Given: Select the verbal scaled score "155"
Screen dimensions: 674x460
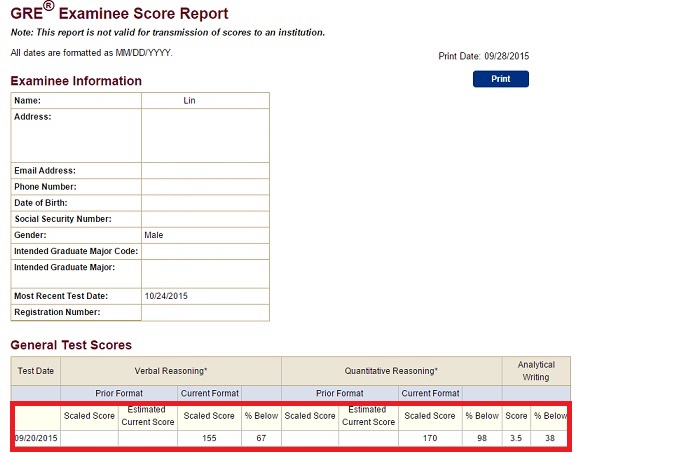Looking at the screenshot, I should click(x=209, y=439).
